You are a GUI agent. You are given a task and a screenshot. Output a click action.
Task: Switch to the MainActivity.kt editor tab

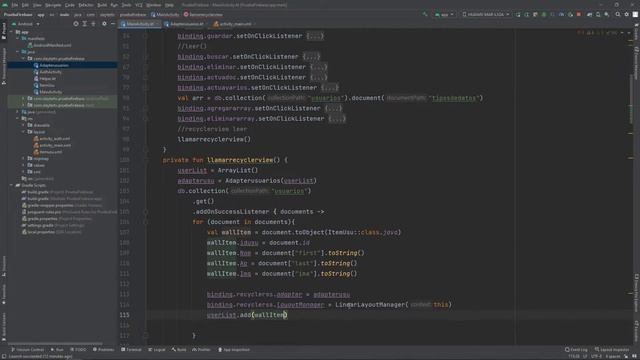139,24
